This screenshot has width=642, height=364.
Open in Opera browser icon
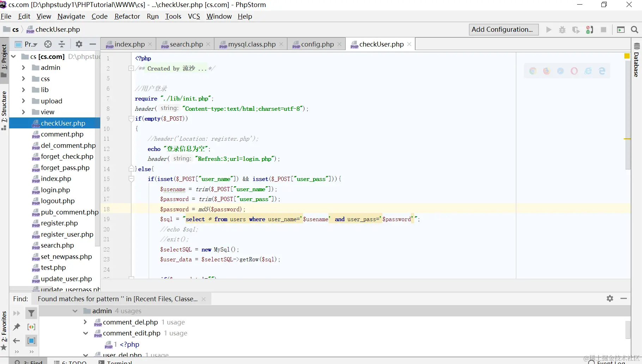pos(574,71)
